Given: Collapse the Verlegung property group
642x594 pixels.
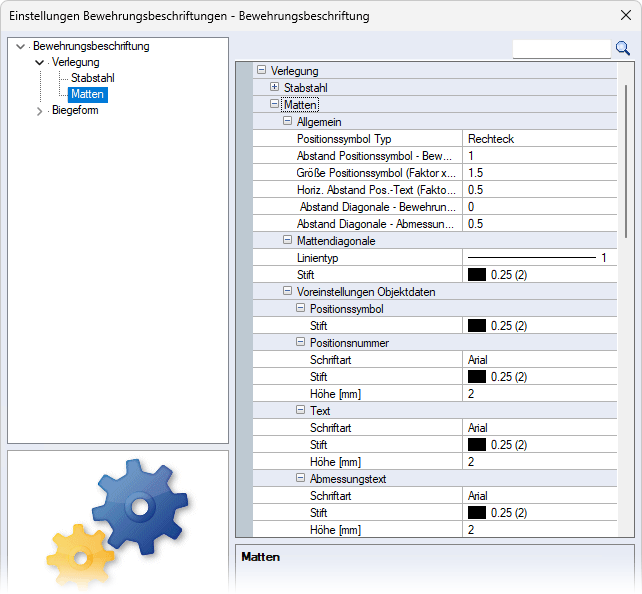Looking at the screenshot, I should pyautogui.click(x=262, y=71).
